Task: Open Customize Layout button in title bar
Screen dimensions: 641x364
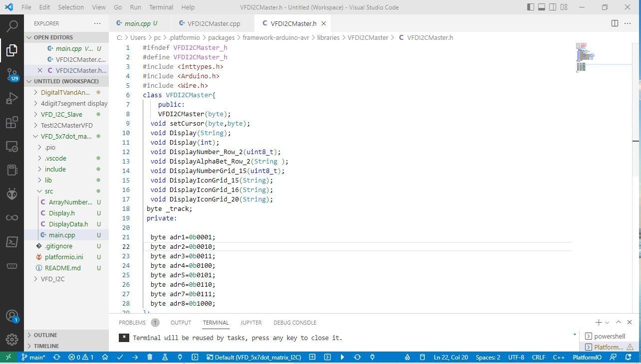Action: pyautogui.click(x=564, y=7)
